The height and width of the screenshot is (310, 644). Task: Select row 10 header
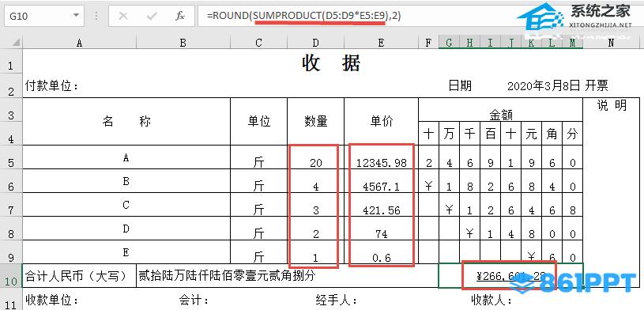tap(10, 282)
